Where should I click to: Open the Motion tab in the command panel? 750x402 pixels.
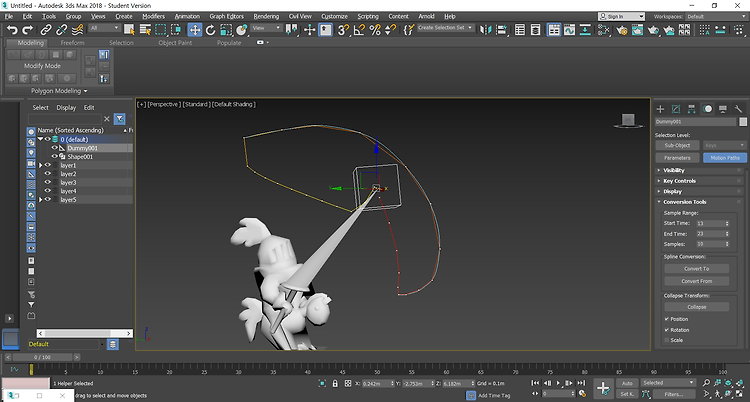click(x=707, y=109)
